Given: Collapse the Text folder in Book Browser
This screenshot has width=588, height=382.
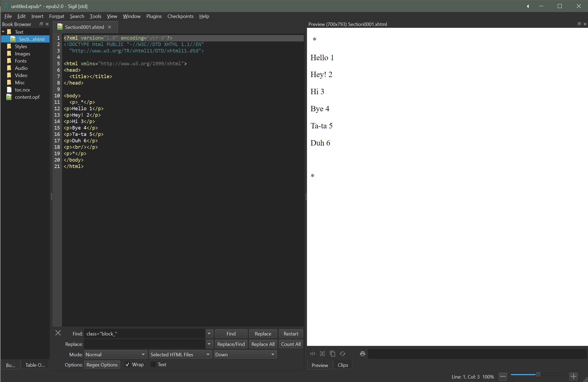Looking at the screenshot, I should [3, 32].
